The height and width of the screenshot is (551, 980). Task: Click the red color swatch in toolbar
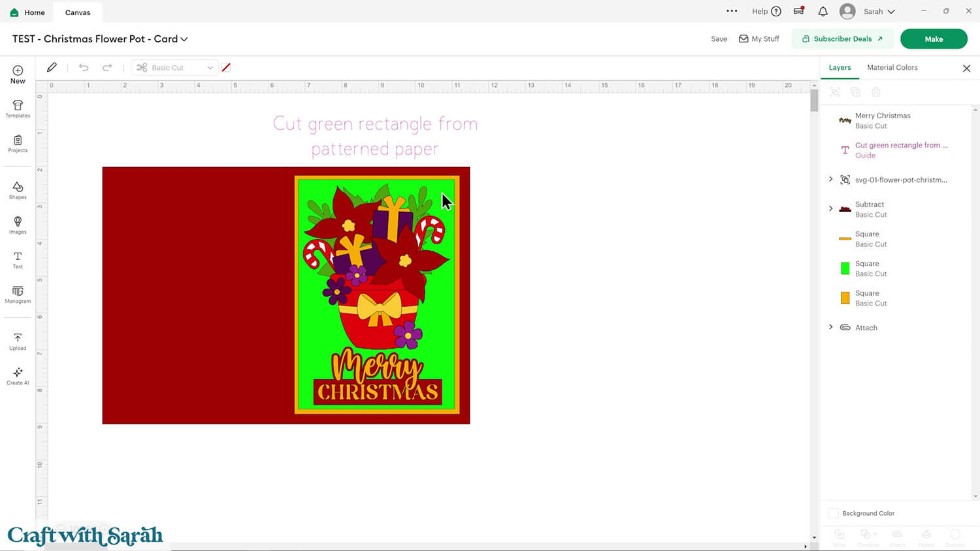pyautogui.click(x=226, y=68)
